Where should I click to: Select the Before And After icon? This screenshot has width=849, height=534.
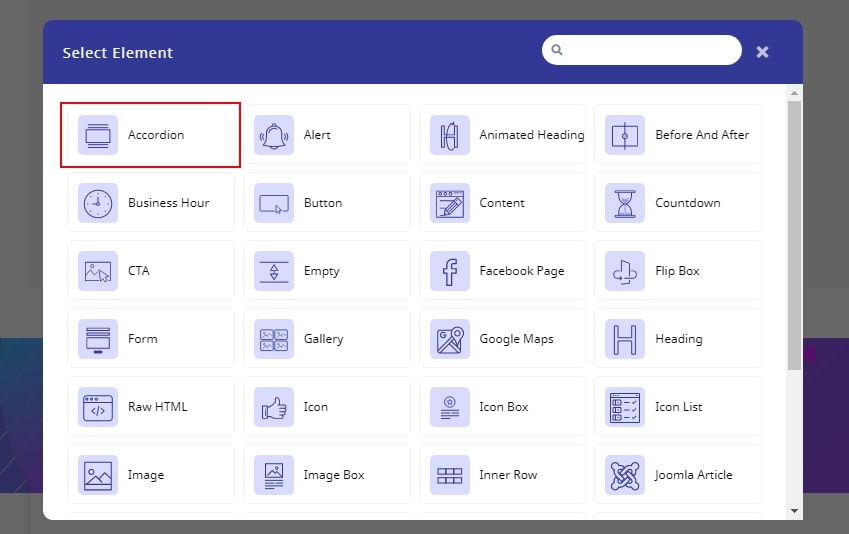pyautogui.click(x=625, y=135)
